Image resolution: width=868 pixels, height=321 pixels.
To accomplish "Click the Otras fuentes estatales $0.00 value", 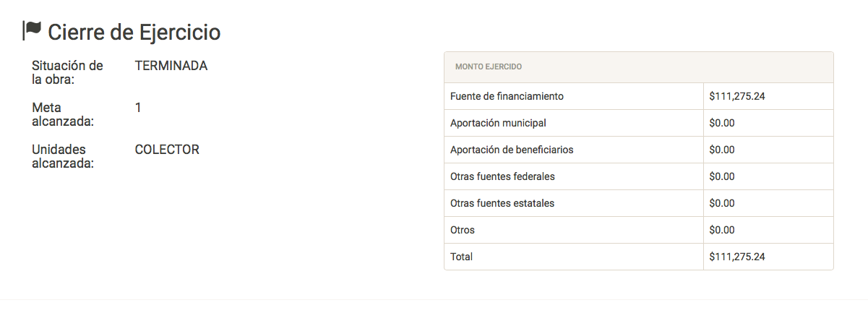I will pyautogui.click(x=722, y=203).
